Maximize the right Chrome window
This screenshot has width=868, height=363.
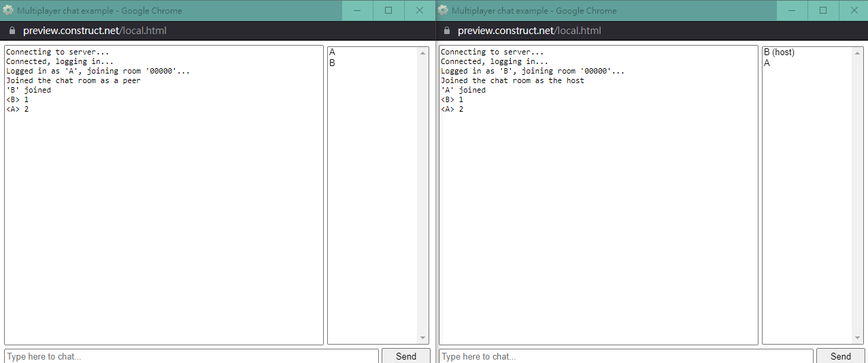coord(823,10)
